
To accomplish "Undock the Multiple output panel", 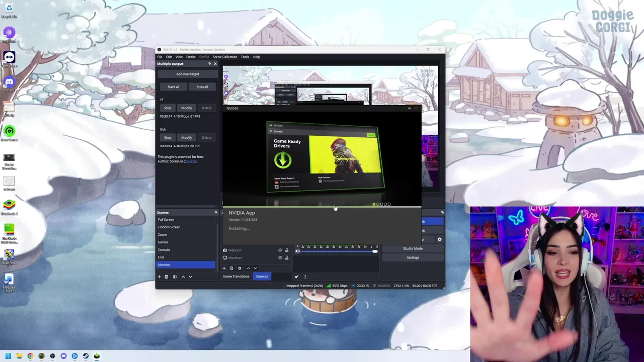I will point(210,64).
